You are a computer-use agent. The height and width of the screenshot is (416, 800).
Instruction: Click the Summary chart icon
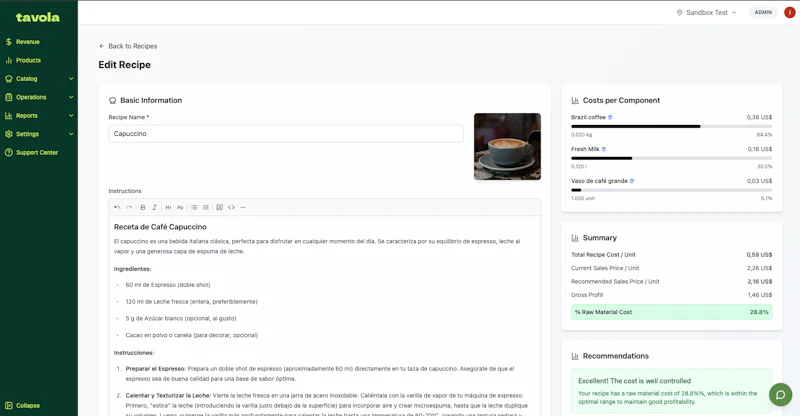tap(575, 238)
